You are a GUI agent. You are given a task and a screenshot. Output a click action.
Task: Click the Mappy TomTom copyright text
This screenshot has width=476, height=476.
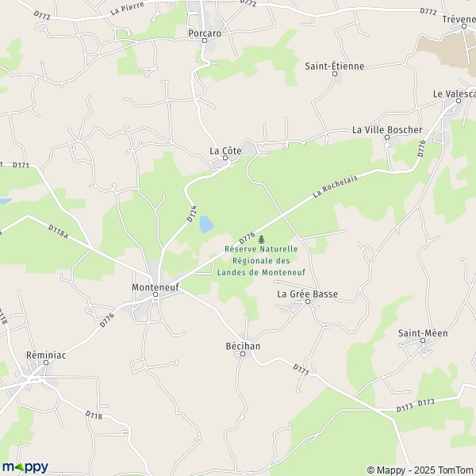click(421, 470)
